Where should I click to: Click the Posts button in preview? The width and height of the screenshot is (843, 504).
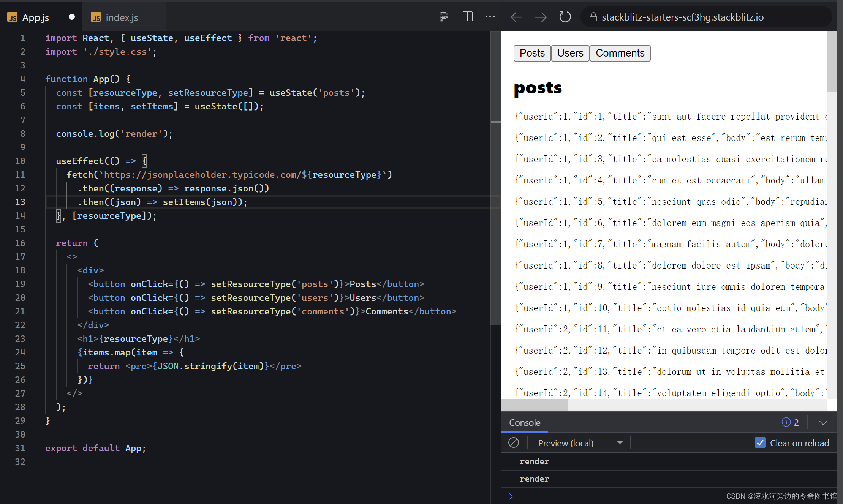click(532, 53)
